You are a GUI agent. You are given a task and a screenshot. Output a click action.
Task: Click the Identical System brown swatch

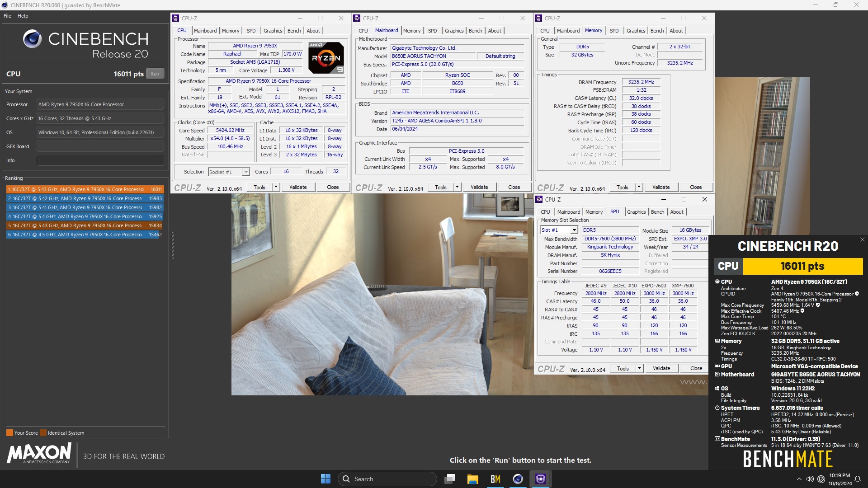[43, 432]
